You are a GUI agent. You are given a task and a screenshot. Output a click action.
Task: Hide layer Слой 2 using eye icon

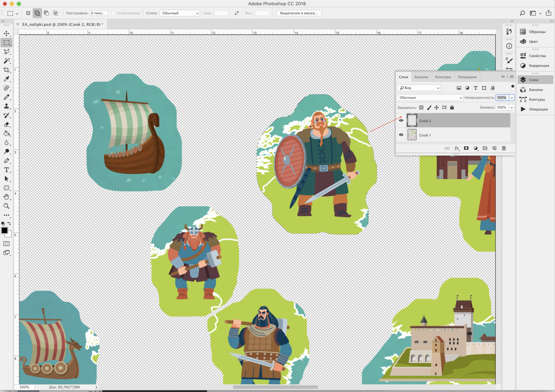(x=401, y=121)
